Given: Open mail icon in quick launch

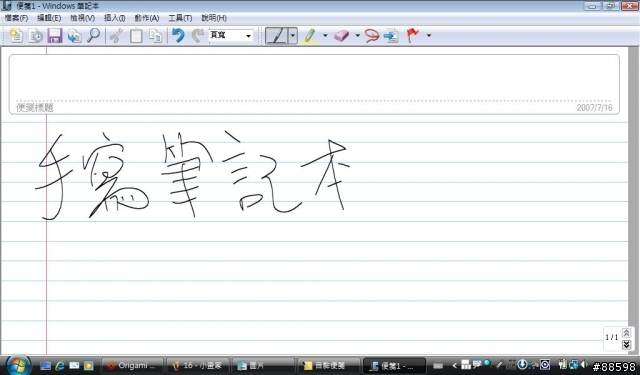Looking at the screenshot, I should (74, 366).
